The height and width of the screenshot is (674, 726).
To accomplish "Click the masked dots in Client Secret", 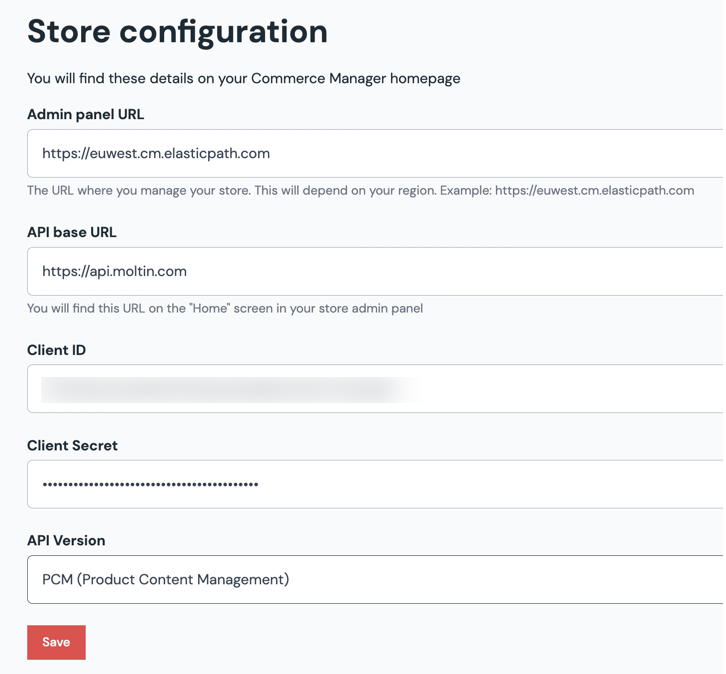I will [x=150, y=485].
